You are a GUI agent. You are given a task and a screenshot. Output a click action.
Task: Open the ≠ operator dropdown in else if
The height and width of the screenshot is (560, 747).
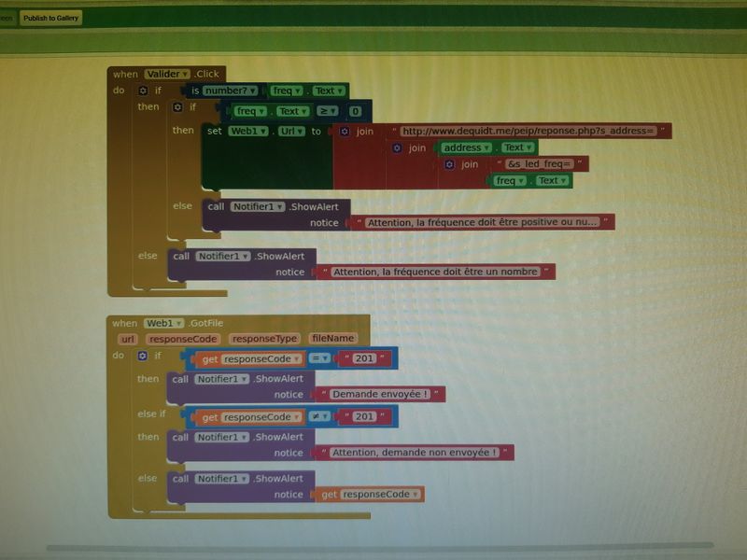(x=319, y=417)
